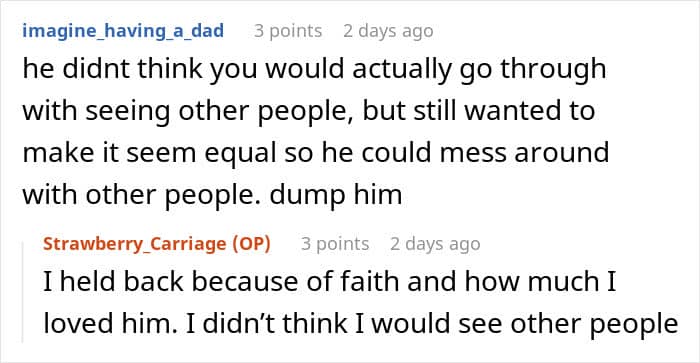Click the 2 days ago timestamp on OP reply
The image size is (700, 363).
435,244
